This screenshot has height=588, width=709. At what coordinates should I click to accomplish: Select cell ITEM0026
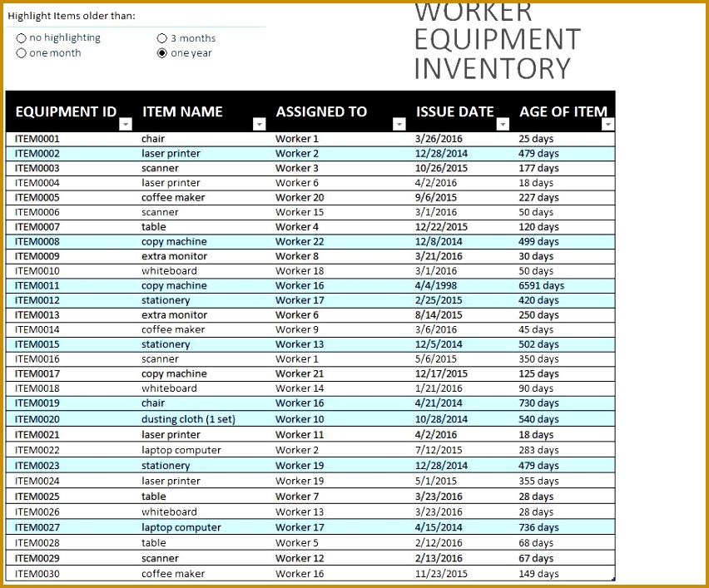tap(37, 512)
